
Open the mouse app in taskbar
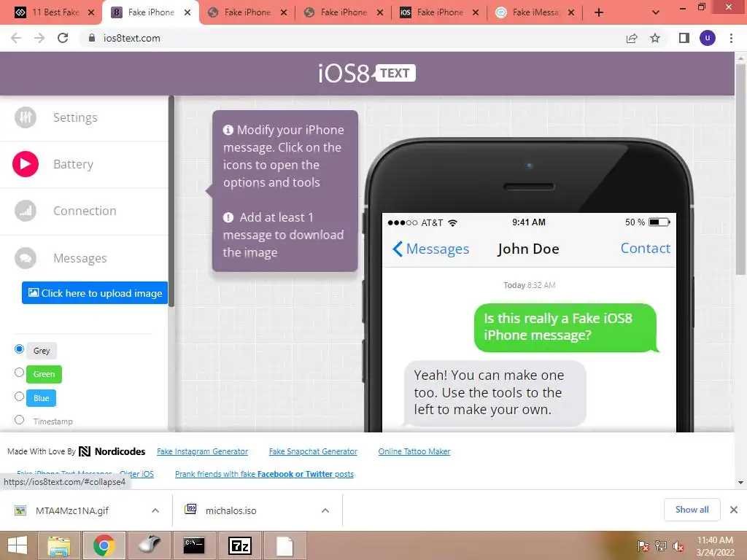150,545
